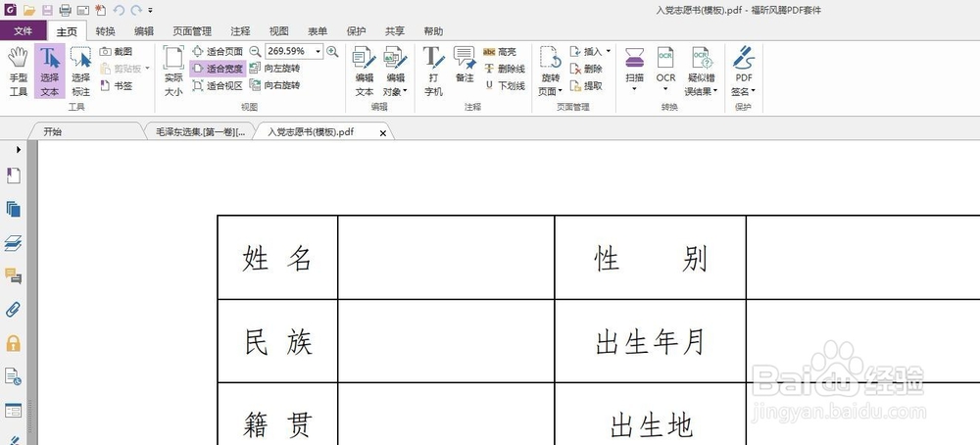Open the Comments panel in left sidebar
980x445 pixels.
(13, 275)
